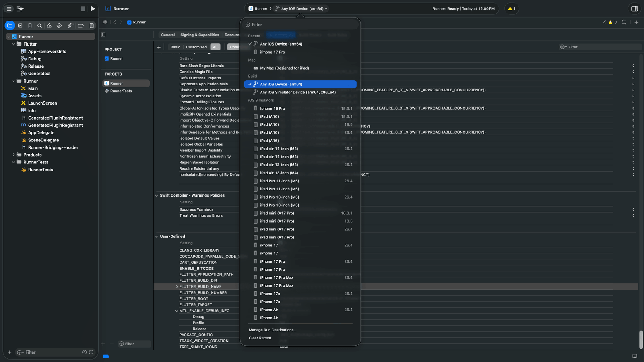Collapse the Runner project root in navigator
Screen dimensions: 644x362
9,37
